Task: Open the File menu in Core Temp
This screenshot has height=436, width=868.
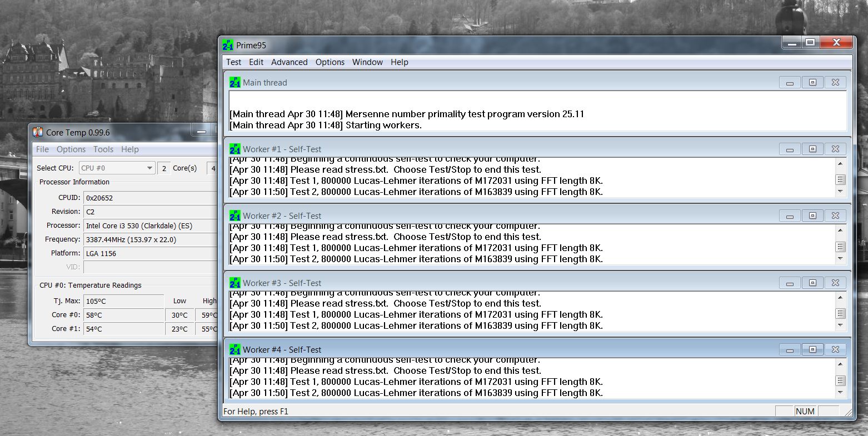Action: pyautogui.click(x=42, y=149)
